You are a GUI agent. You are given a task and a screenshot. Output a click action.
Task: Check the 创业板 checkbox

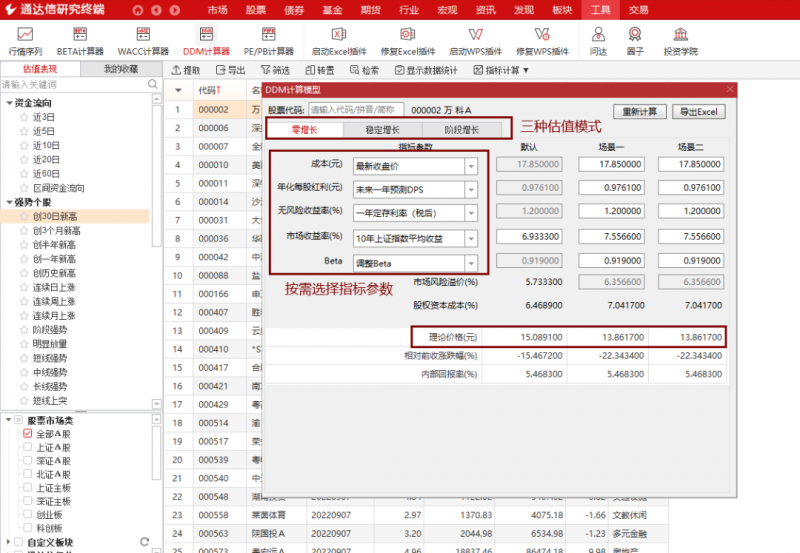[x=28, y=514]
